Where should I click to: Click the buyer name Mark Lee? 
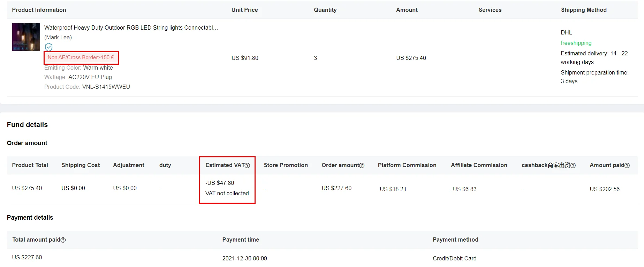pyautogui.click(x=58, y=37)
